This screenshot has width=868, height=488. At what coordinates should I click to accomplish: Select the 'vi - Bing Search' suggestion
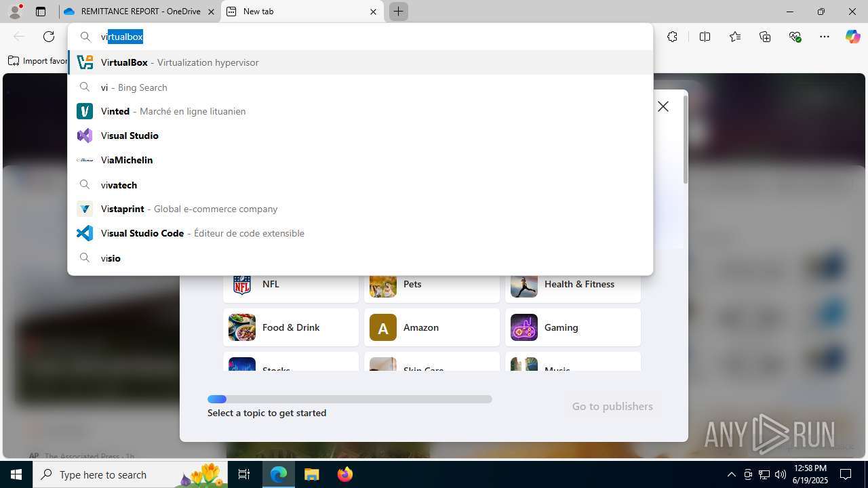click(x=361, y=87)
